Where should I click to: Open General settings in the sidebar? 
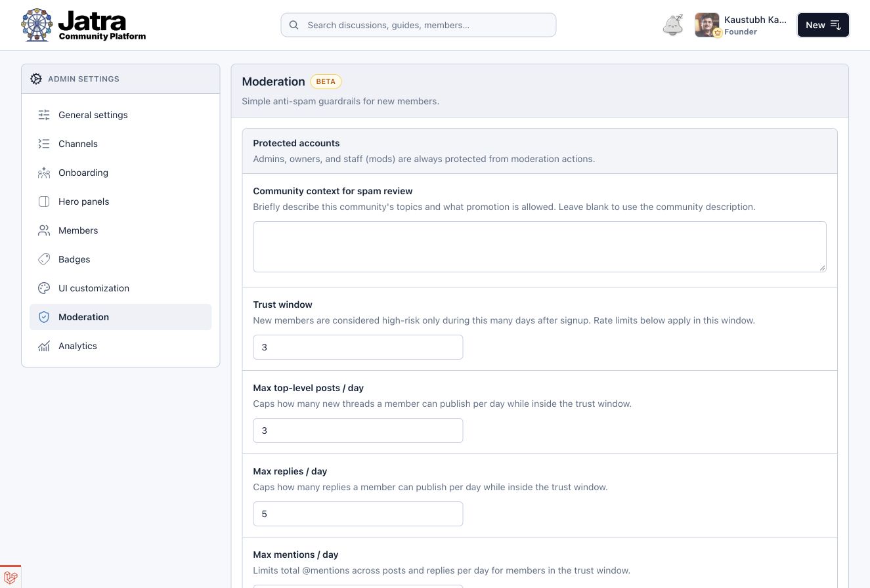[x=121, y=115]
